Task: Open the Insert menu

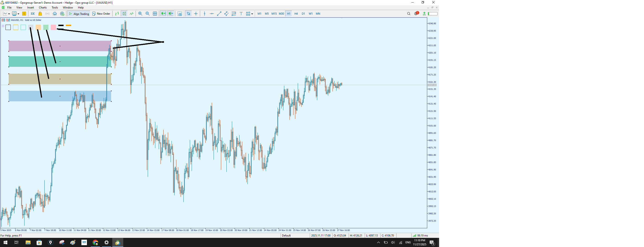Action: (x=30, y=8)
